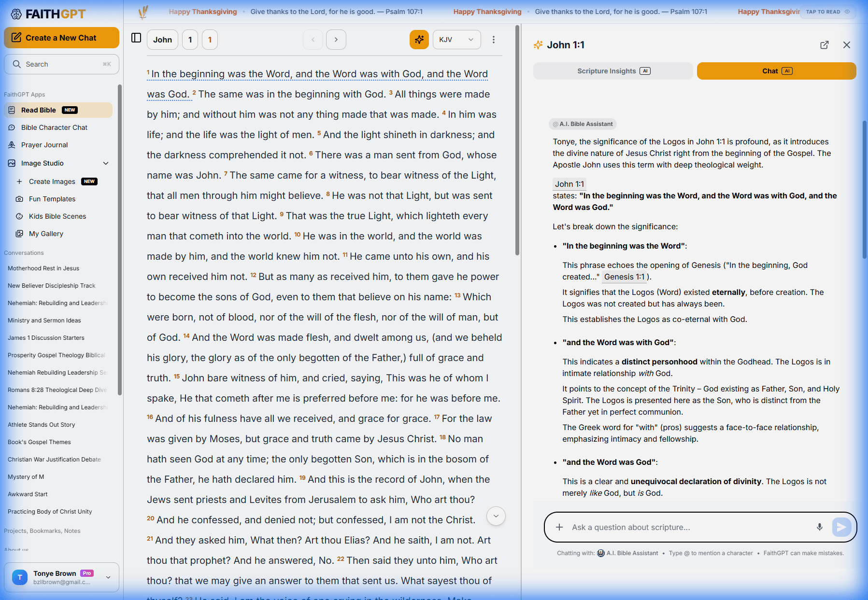
Task: Open the verse 1 selector
Action: [210, 40]
